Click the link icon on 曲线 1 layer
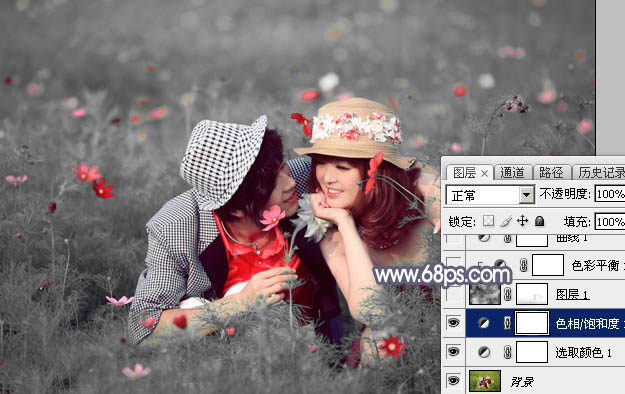 507,239
